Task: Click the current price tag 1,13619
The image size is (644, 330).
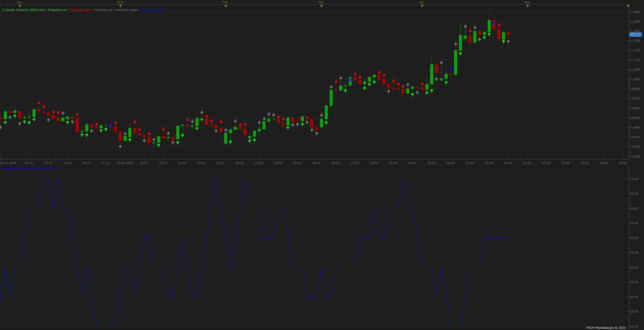Action: 635,35
